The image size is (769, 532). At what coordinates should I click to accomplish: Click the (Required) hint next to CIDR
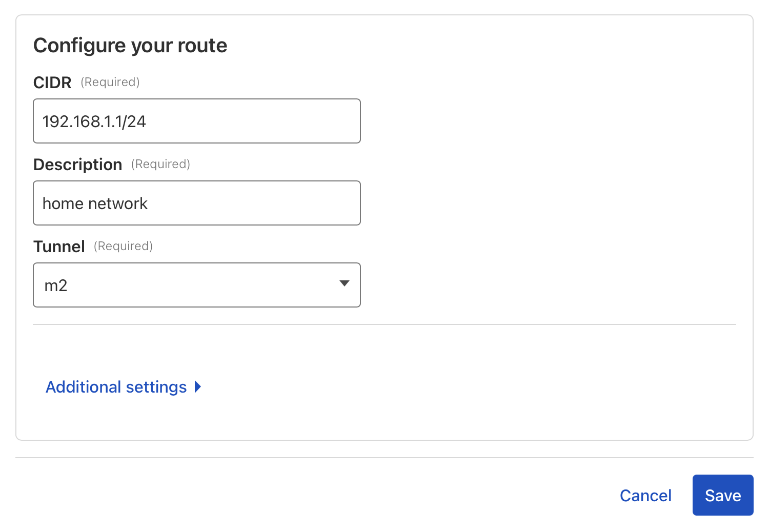(x=110, y=82)
